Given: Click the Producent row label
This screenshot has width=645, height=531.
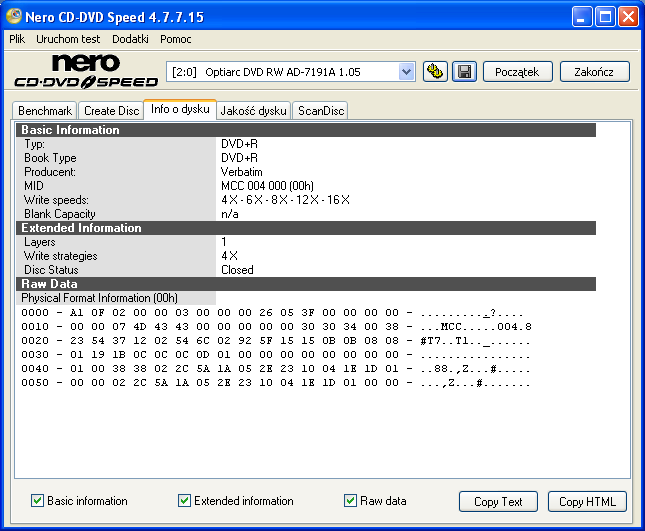Looking at the screenshot, I should [50, 172].
